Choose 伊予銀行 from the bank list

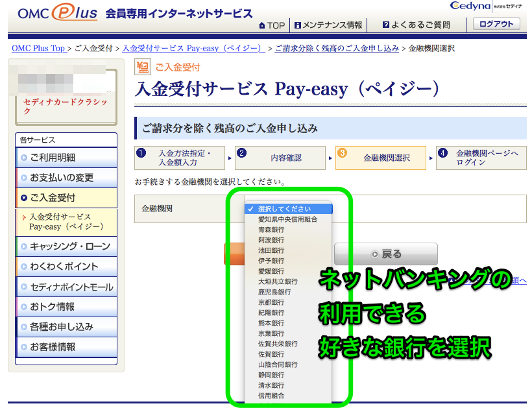coord(289,261)
